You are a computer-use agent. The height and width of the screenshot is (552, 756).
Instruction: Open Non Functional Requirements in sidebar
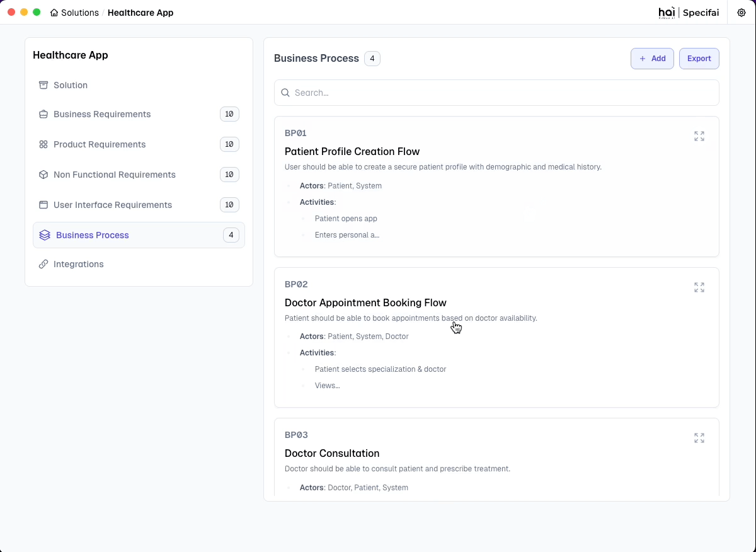tap(139, 175)
